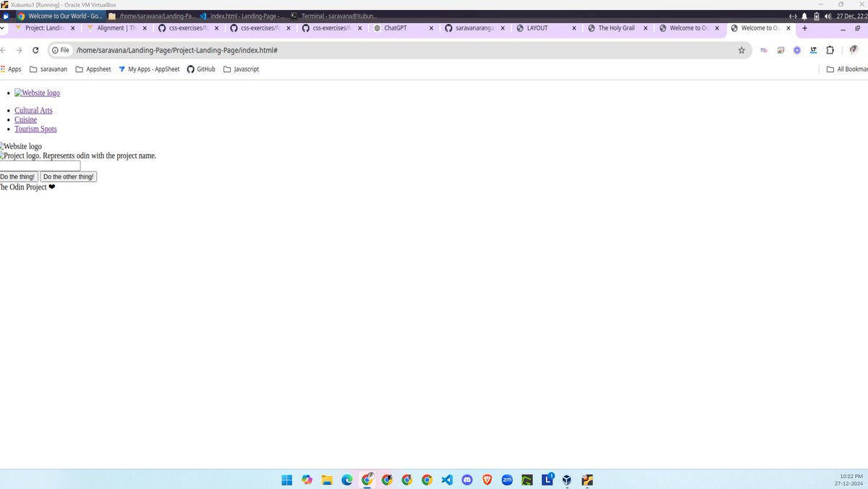
Task: Click the Website logo link
Action: click(37, 93)
